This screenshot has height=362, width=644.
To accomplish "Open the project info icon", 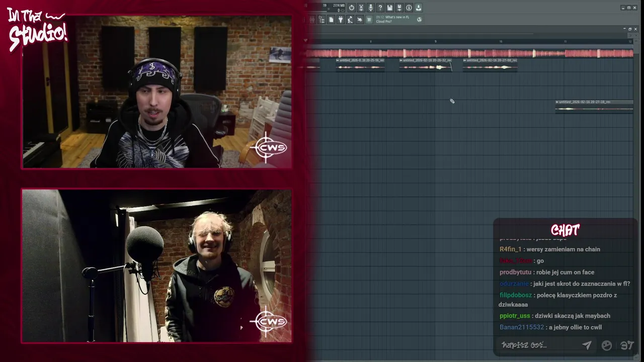I will (409, 8).
